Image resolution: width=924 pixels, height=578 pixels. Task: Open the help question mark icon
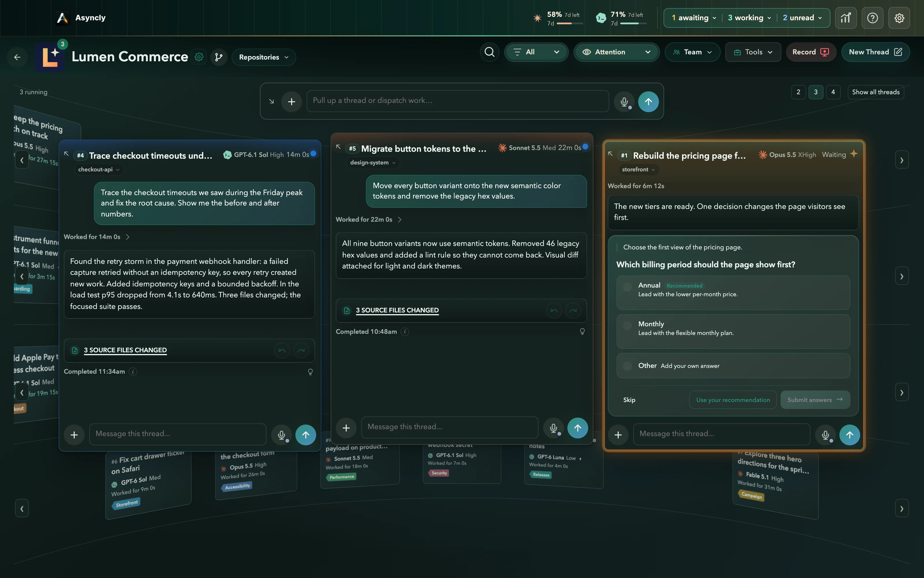tap(872, 18)
